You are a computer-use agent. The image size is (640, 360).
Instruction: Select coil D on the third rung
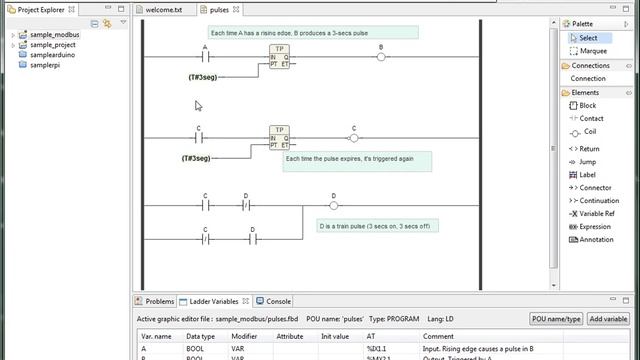333,206
